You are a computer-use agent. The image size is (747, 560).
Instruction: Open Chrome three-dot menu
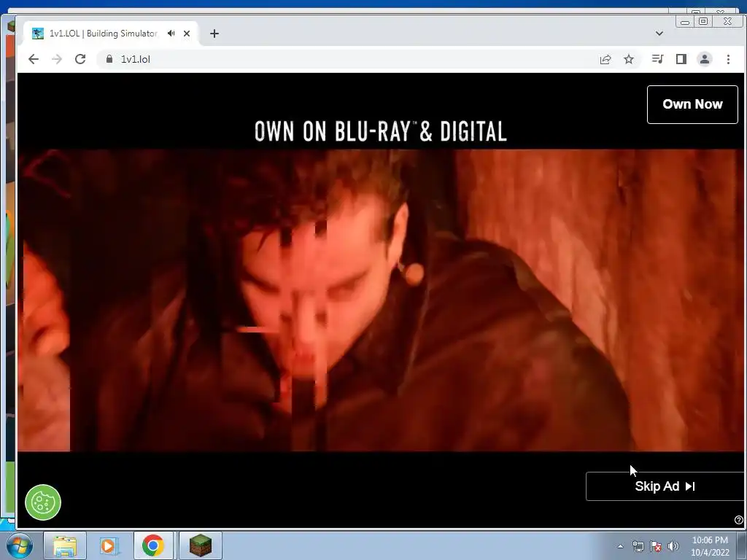click(x=728, y=59)
